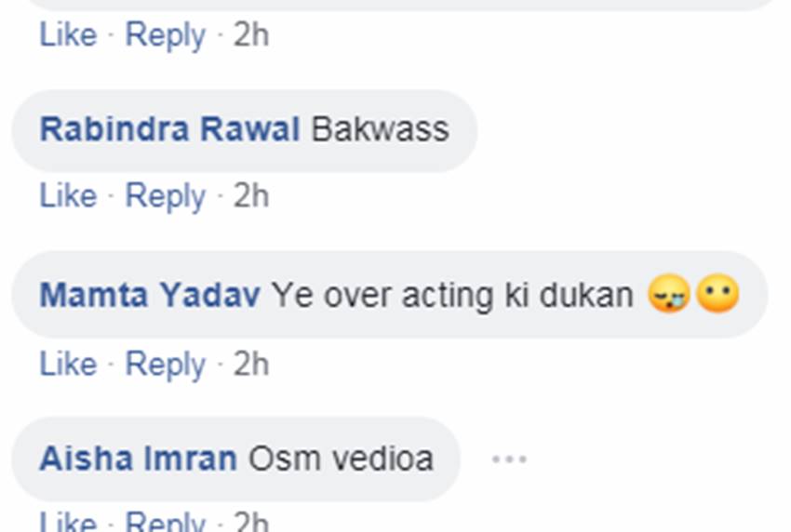The height and width of the screenshot is (532, 791).
Task: Like the comment above Rabindra Rawal's
Action: [68, 35]
